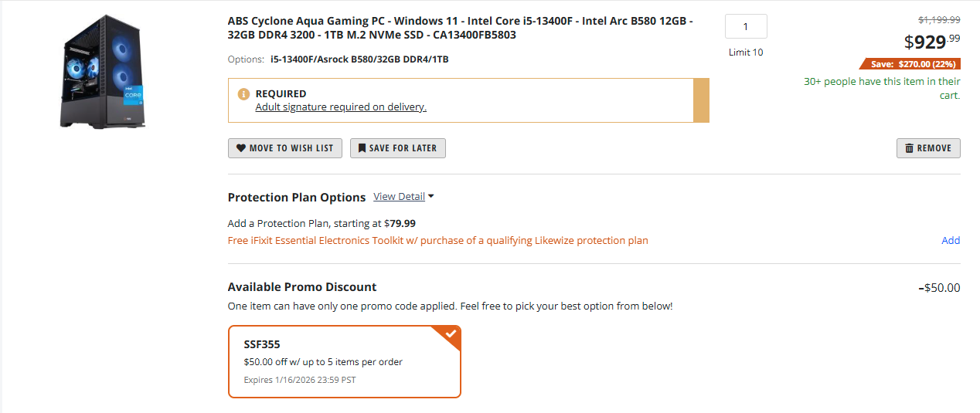
Task: Click the '30+ people have this item' notice
Action: point(882,88)
